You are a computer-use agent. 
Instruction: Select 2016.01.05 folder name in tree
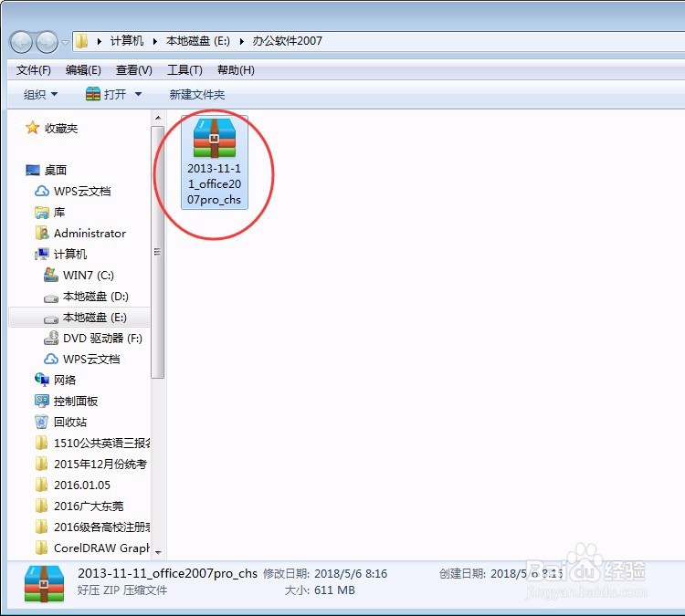point(82,485)
